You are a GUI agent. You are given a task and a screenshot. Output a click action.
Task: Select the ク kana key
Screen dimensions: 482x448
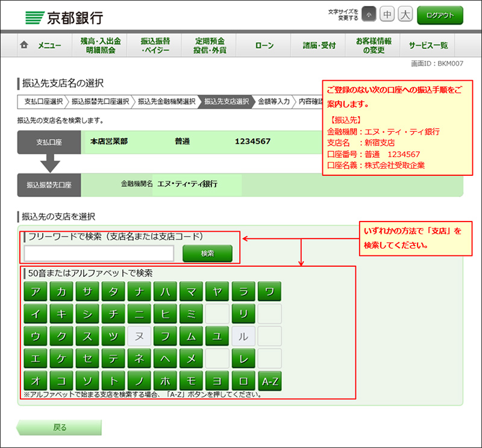(61, 336)
